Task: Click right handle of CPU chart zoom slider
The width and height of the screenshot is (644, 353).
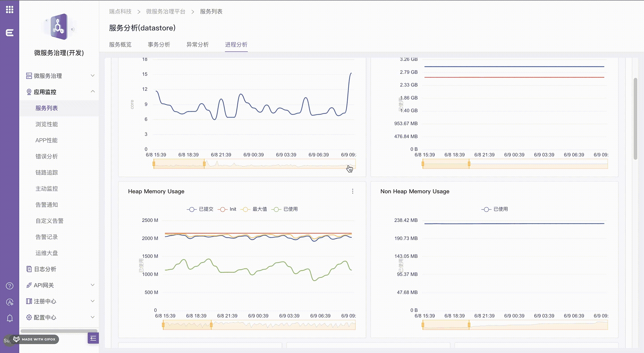Action: [x=204, y=164]
